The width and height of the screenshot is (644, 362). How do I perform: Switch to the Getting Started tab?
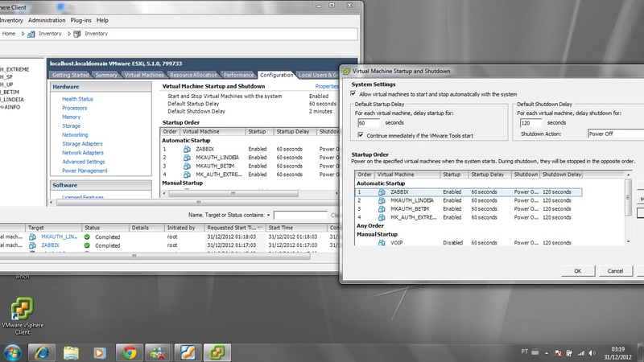pyautogui.click(x=70, y=75)
